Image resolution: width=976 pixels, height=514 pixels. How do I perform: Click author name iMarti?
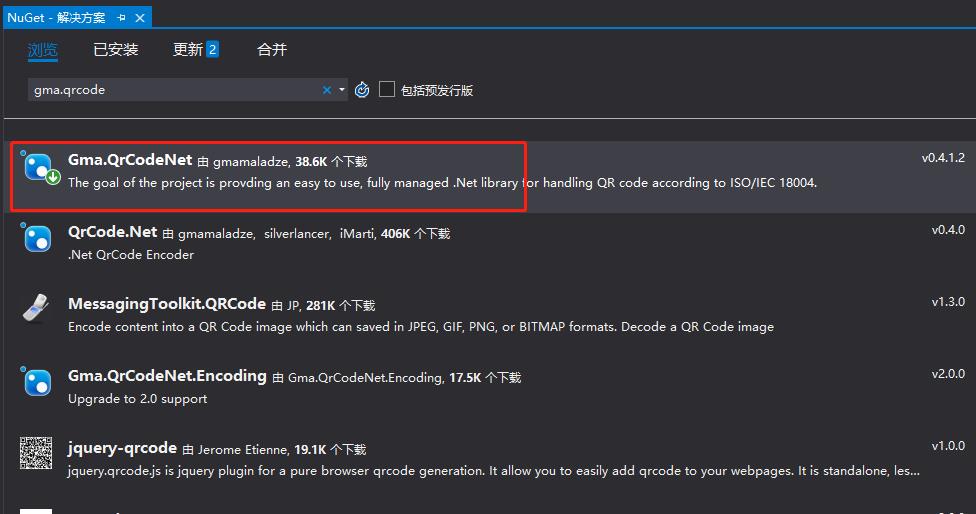pos(357,234)
